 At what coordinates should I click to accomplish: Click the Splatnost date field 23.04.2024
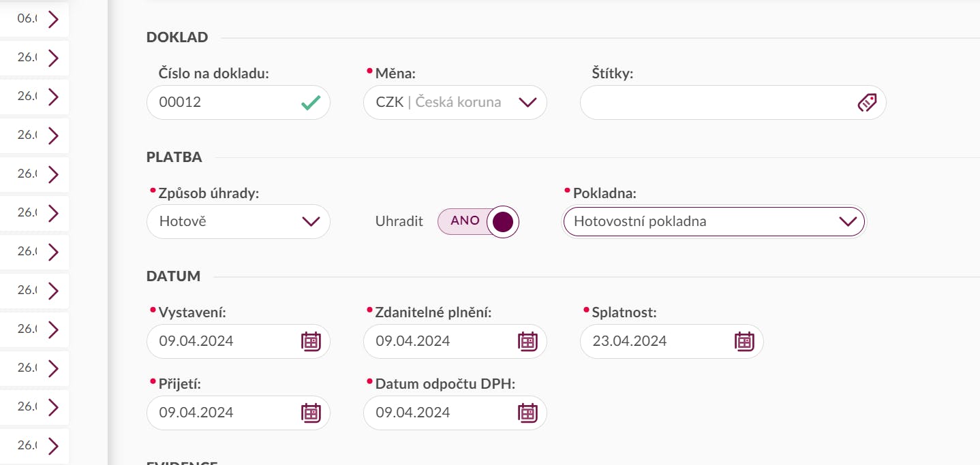[630, 341]
